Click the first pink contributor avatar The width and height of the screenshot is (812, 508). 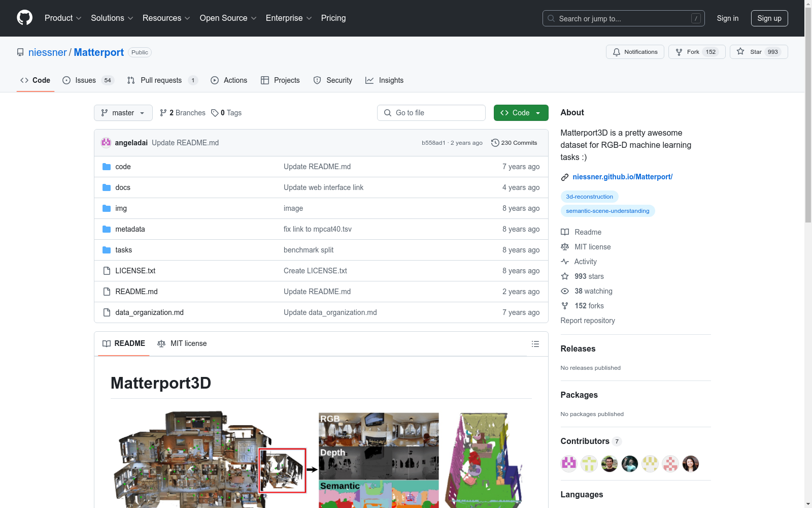pyautogui.click(x=569, y=463)
